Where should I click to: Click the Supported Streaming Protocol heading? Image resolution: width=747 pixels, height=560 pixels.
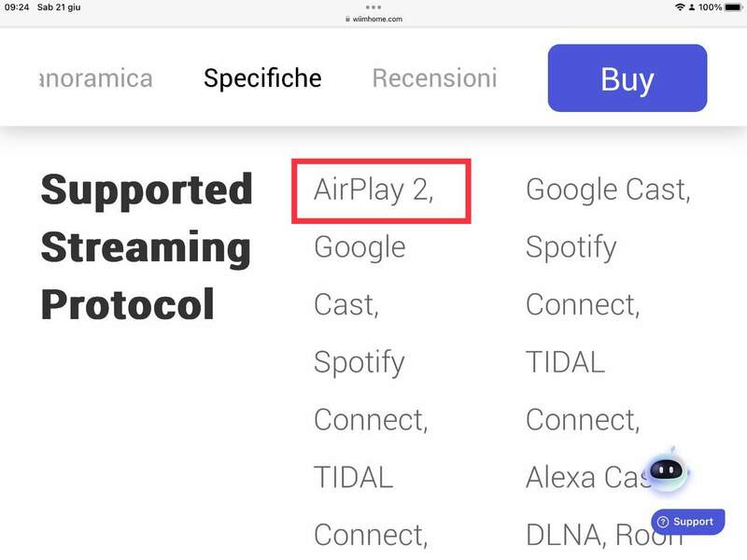point(147,247)
